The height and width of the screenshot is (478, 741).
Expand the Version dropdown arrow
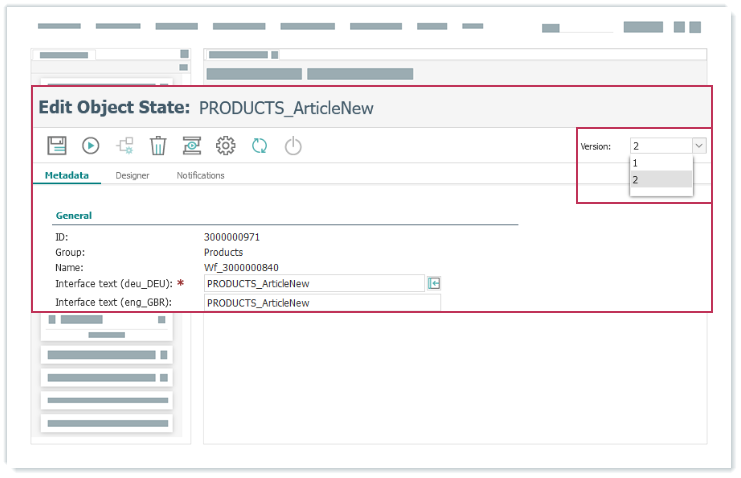click(699, 146)
